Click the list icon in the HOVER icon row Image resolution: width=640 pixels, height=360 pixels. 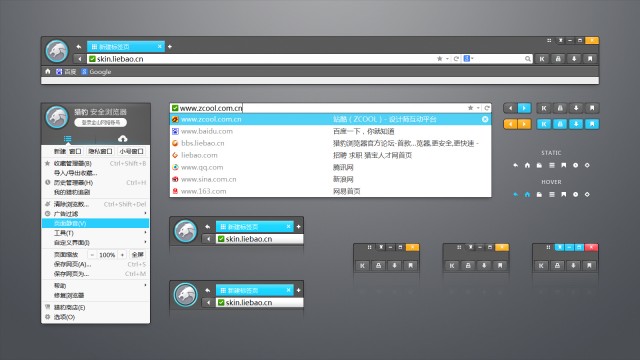click(x=551, y=194)
